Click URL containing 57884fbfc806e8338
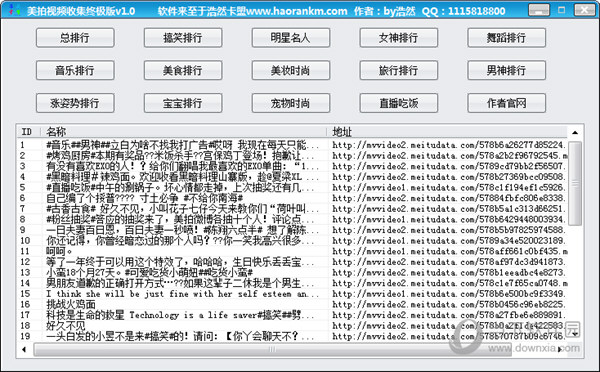Viewport: 600px width, 372px height. pos(448,198)
